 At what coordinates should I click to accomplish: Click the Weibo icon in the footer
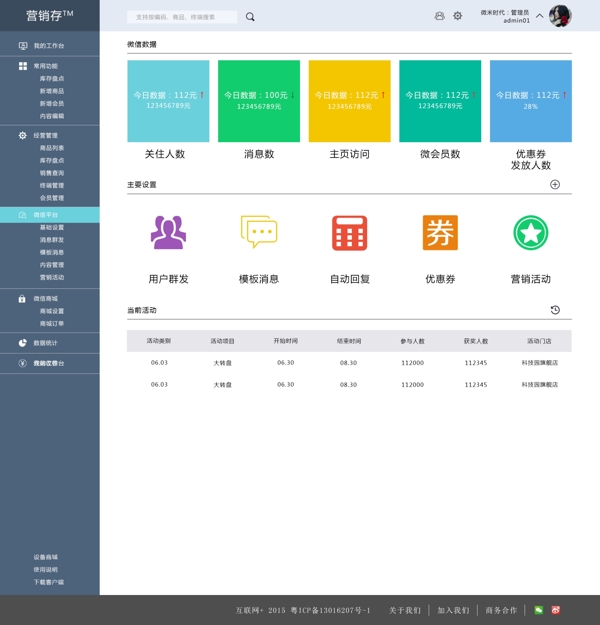point(556,610)
